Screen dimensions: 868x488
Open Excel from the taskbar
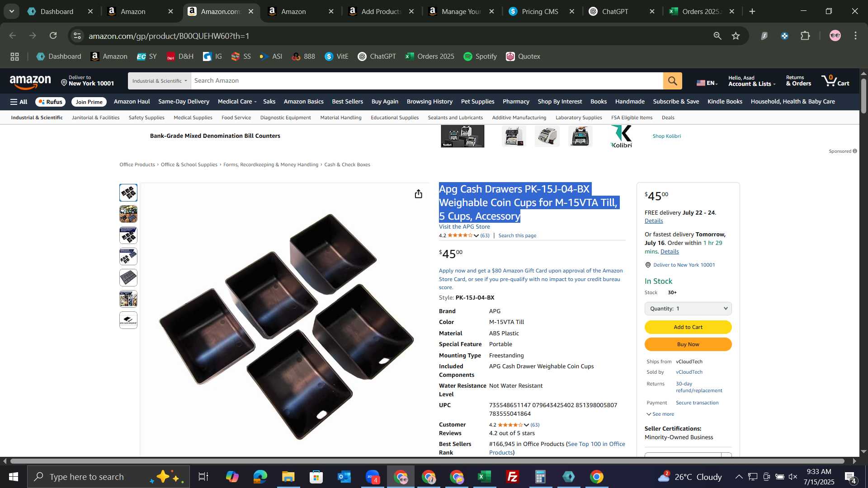tap(485, 477)
